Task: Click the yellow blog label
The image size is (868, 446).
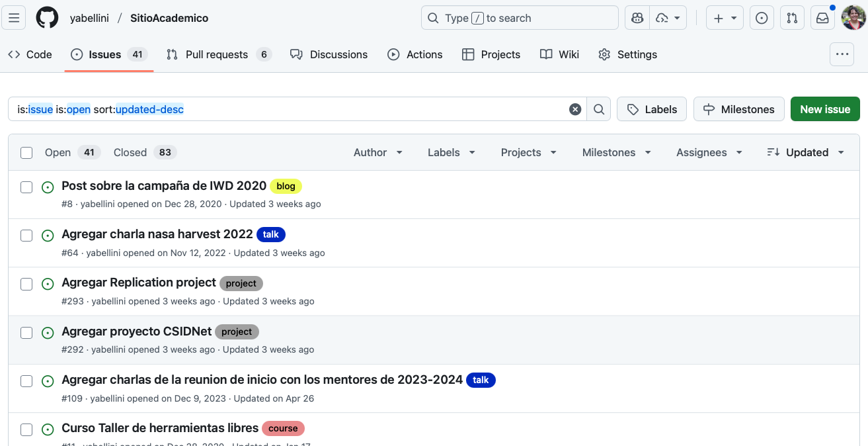Action: (286, 187)
